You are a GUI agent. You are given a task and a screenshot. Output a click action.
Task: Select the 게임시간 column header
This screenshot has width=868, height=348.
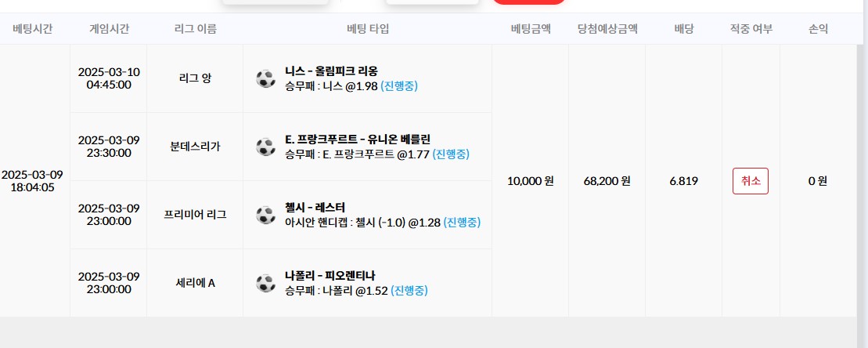tap(109, 29)
